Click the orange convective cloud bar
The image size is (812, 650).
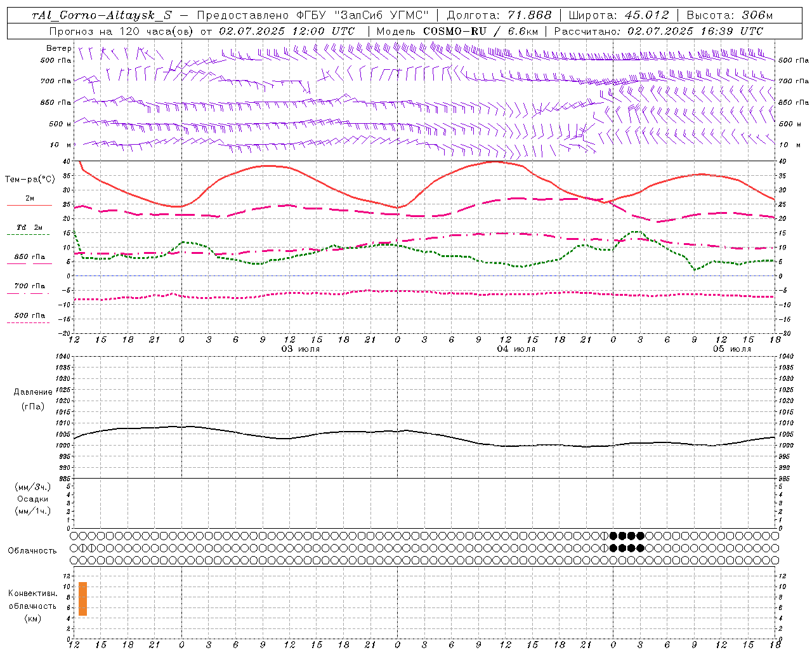pos(82,599)
